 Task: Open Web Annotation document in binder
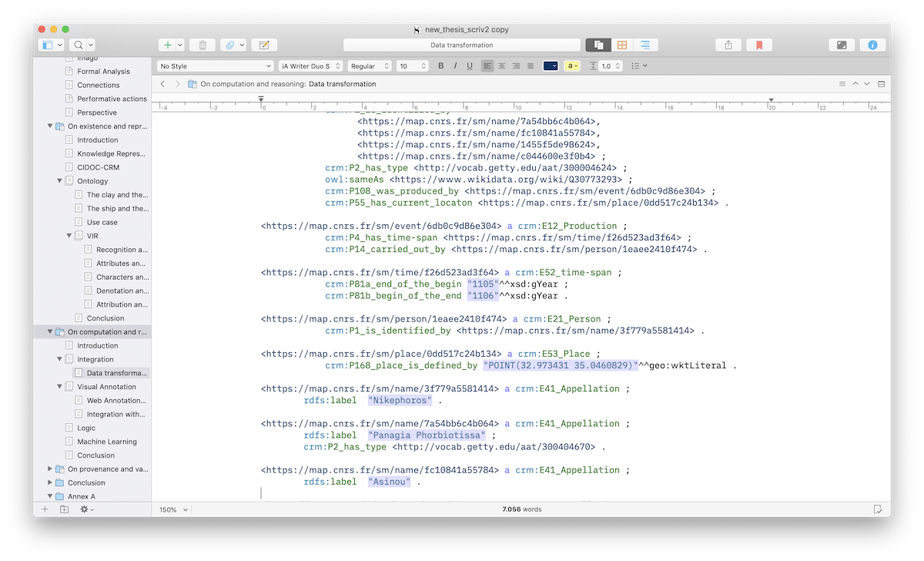(x=115, y=401)
